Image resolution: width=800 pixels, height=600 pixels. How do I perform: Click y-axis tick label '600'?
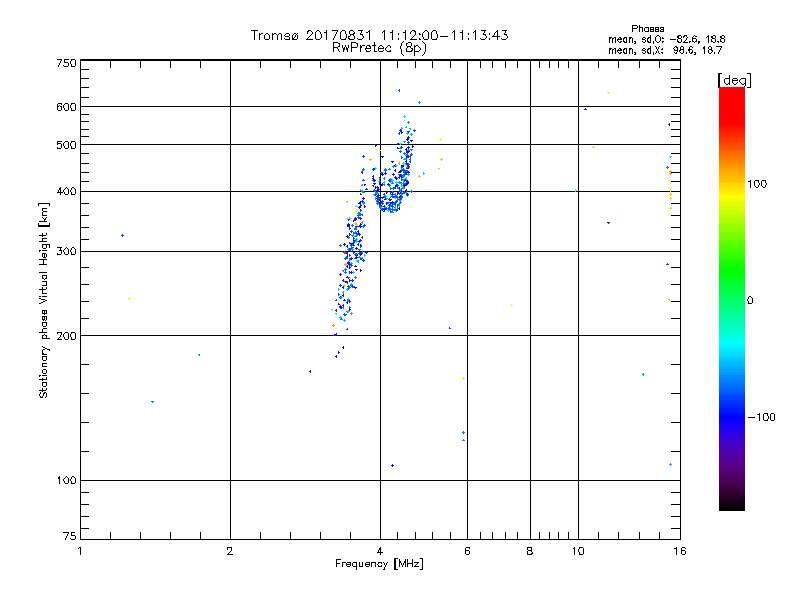click(x=66, y=107)
